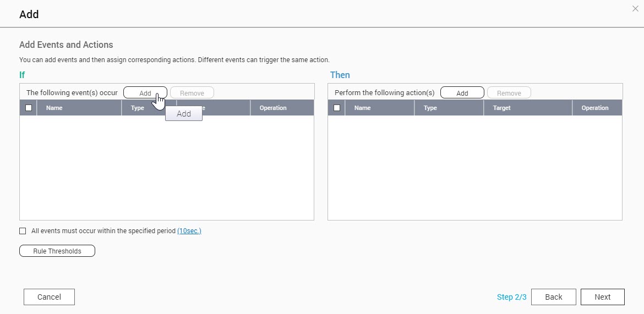The image size is (644, 314).
Task: Click the Operation column header in the Then table
Action: point(595,108)
